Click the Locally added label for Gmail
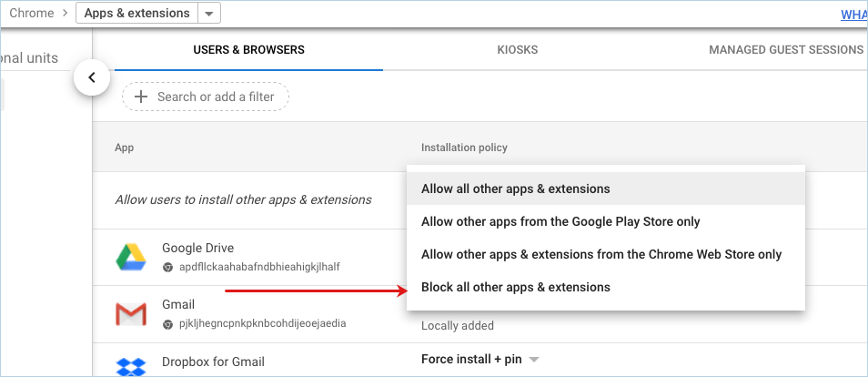 point(458,326)
